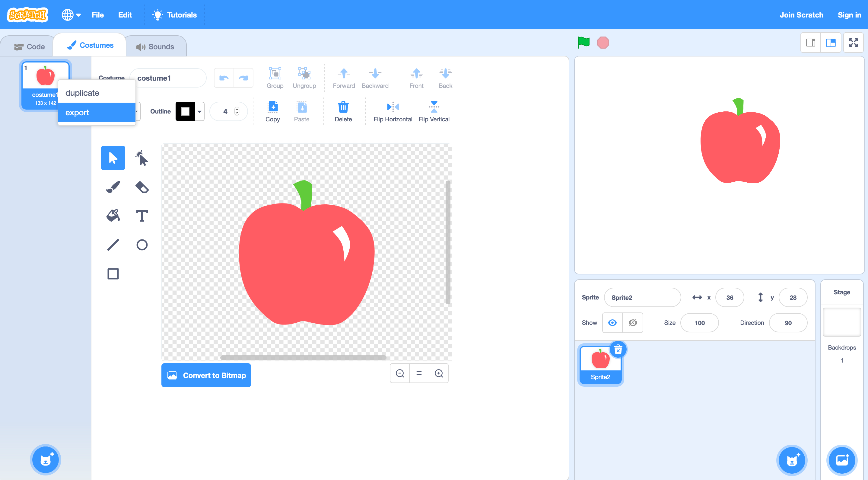Toggle sprite visibility eye icon
868x480 pixels.
pyautogui.click(x=612, y=322)
